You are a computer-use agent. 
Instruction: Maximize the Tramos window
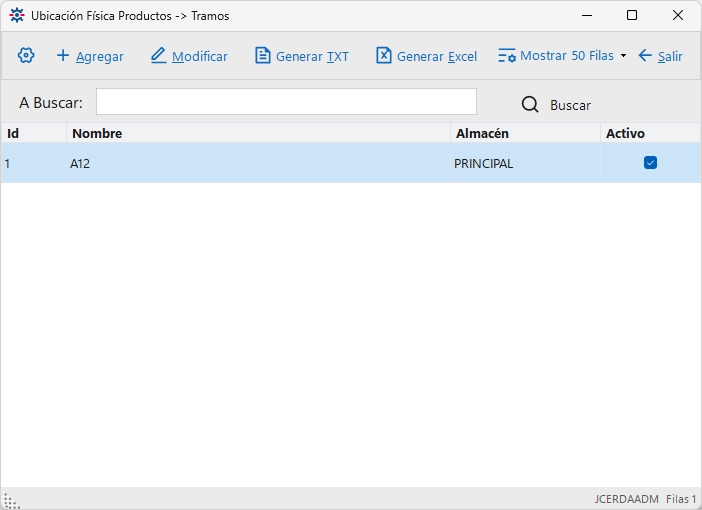[632, 15]
